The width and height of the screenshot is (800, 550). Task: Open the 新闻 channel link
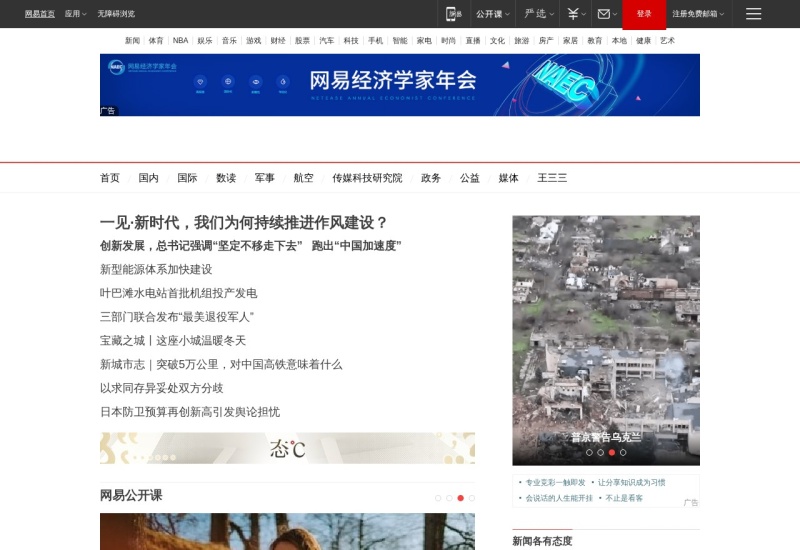coord(132,40)
